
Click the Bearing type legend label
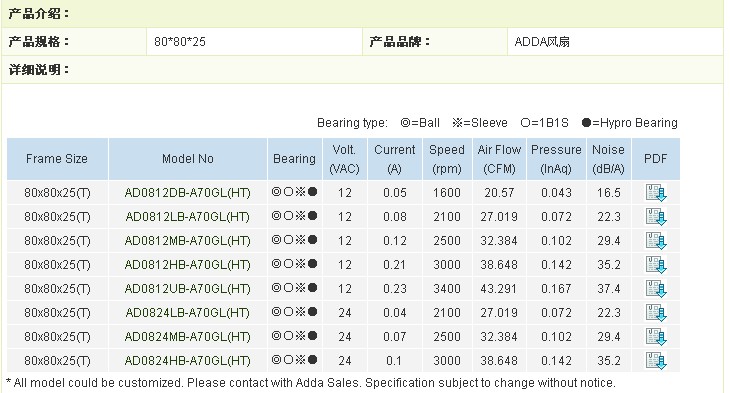pos(352,123)
